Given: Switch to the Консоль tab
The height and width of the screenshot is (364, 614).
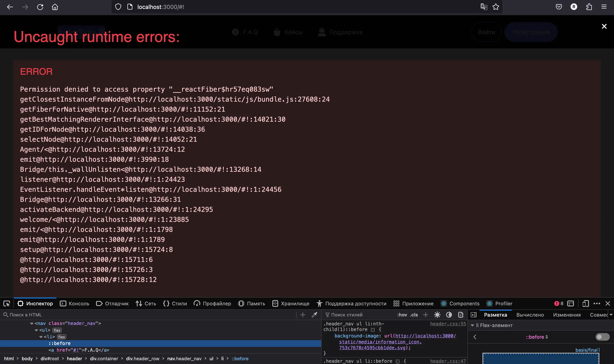Looking at the screenshot, I should [75, 304].
